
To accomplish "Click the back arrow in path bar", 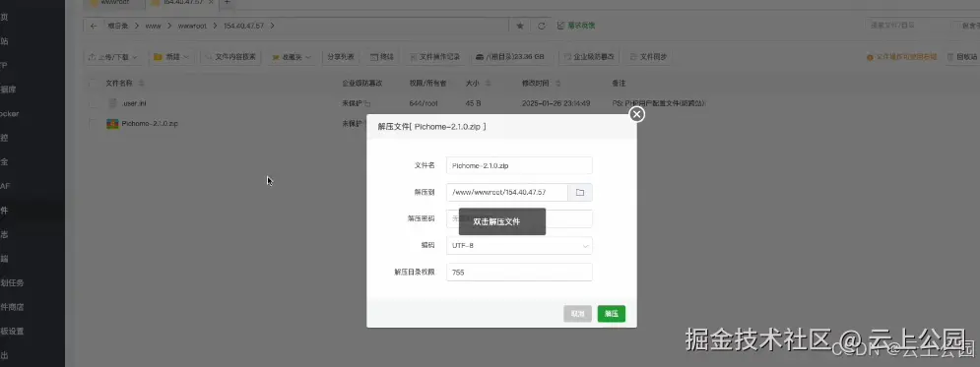I will 94,26.
